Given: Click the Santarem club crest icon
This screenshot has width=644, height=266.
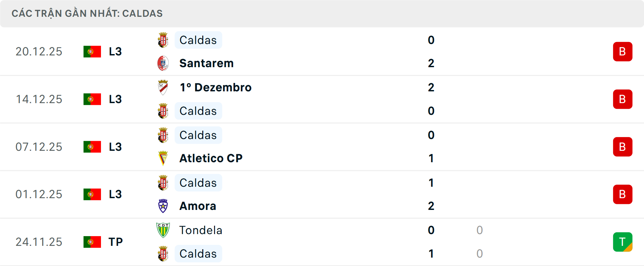Looking at the screenshot, I should click(x=163, y=63).
